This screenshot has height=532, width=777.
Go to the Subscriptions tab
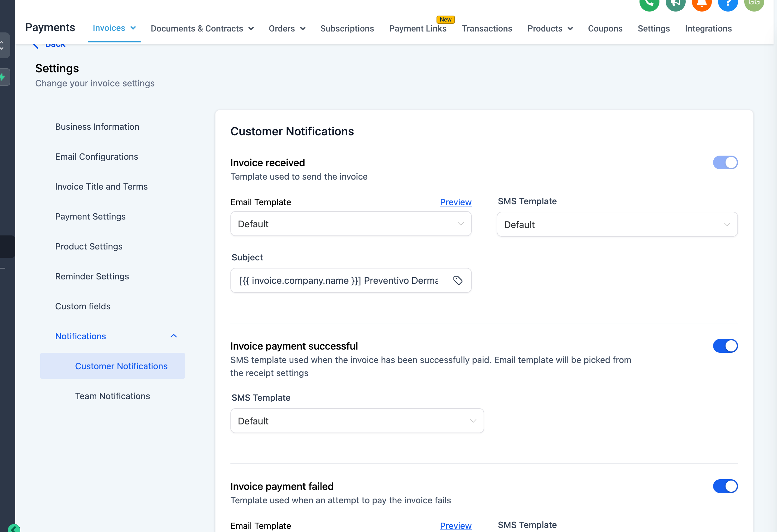(x=347, y=28)
